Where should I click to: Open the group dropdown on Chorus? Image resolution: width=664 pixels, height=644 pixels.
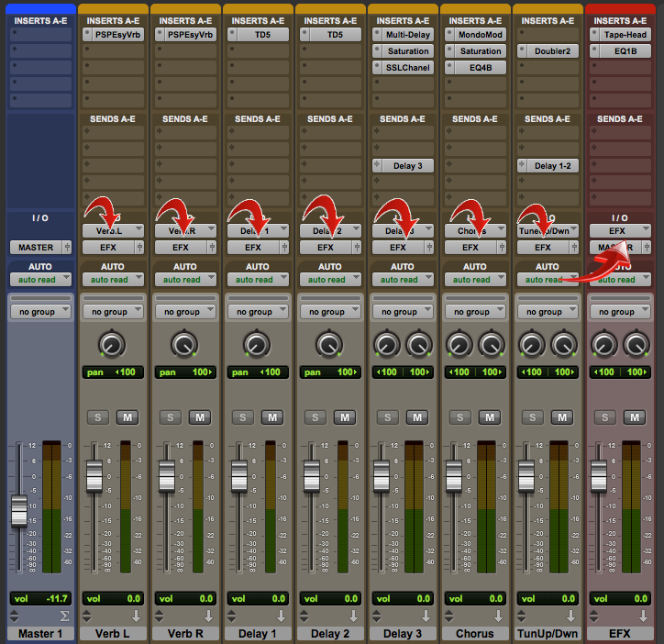pyautogui.click(x=476, y=312)
